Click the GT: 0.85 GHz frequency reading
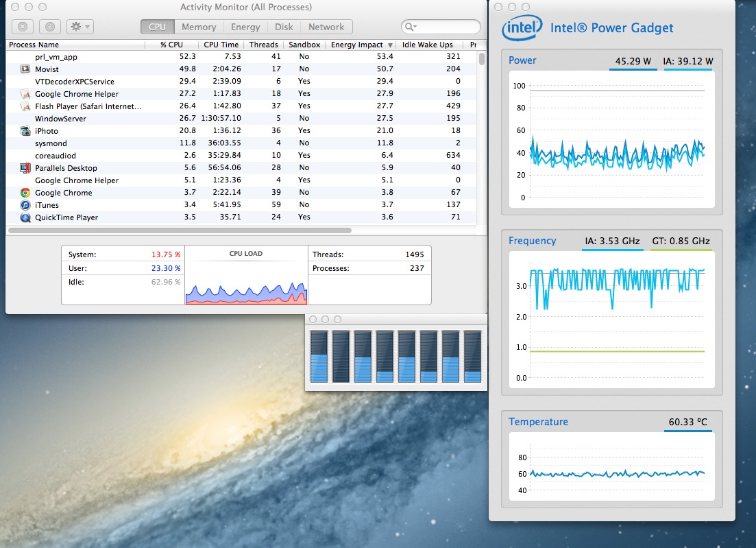The image size is (756, 548). click(681, 241)
